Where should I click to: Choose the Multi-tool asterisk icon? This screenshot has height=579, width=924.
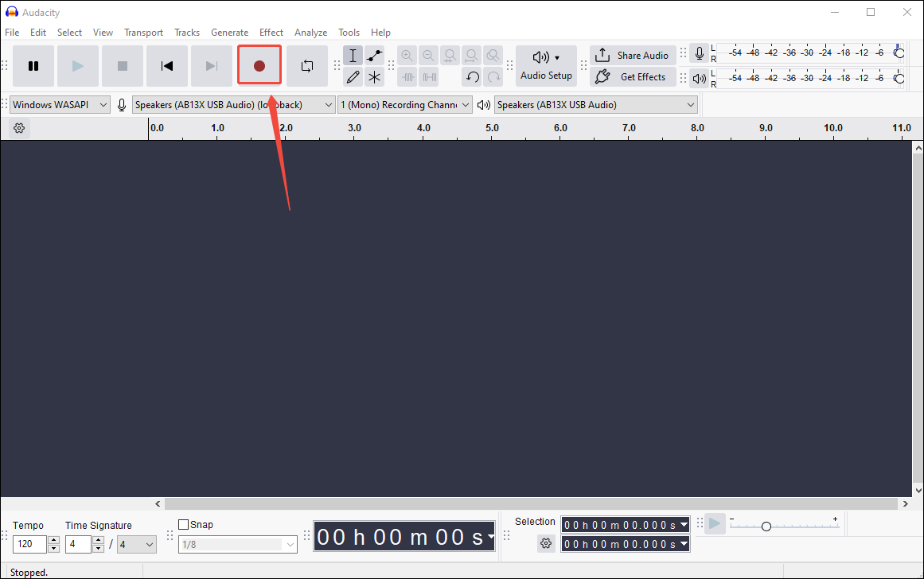point(374,77)
